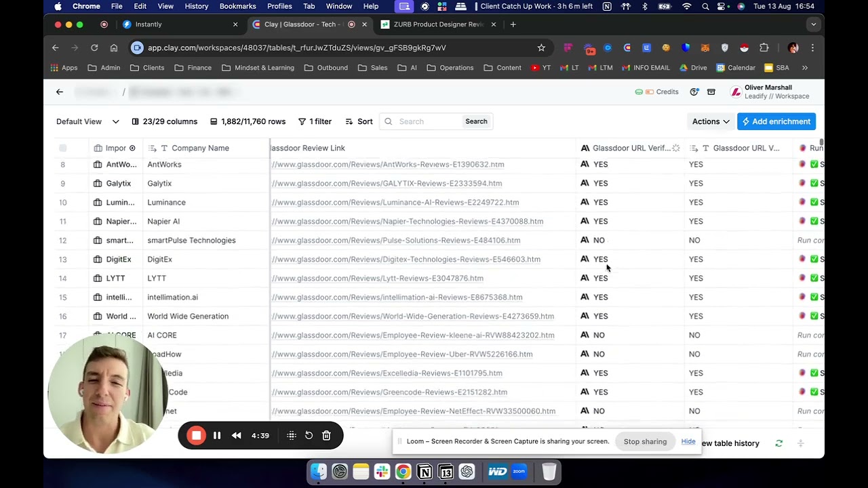Open Finder from the Dock
The height and width of the screenshot is (488, 868).
[x=319, y=472]
